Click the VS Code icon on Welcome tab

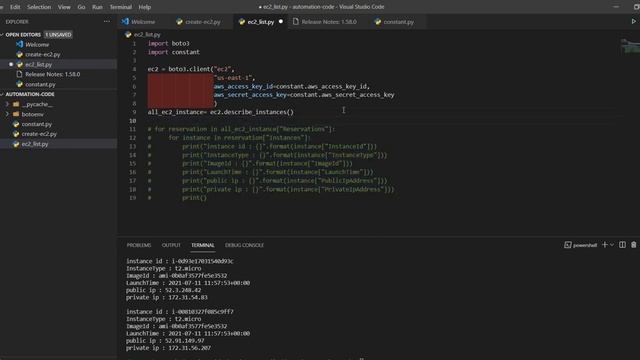coord(125,21)
